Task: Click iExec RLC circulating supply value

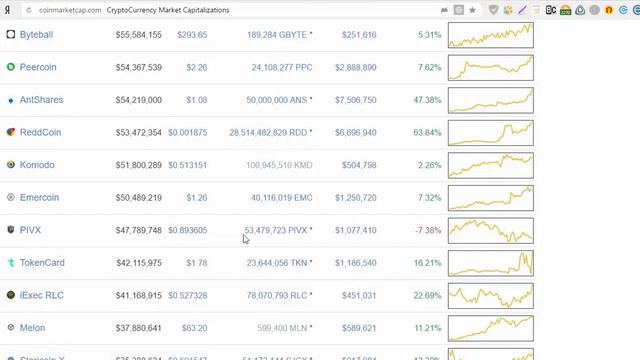Action: tap(279, 296)
